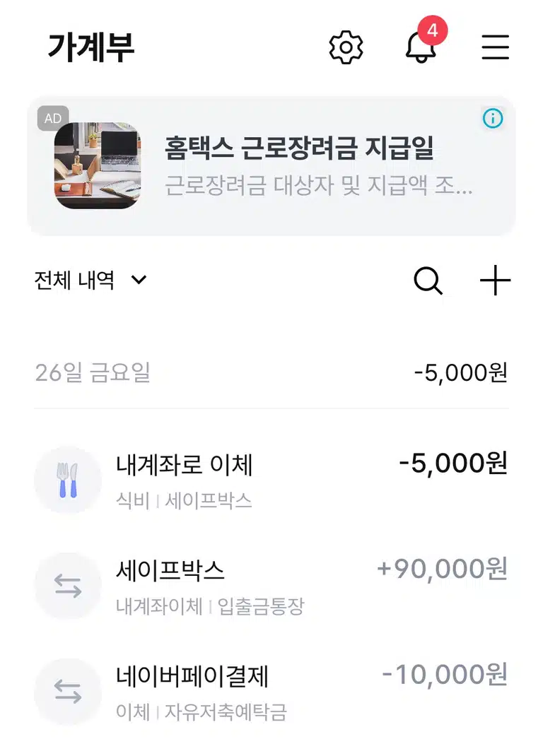Click the ad thumbnail image of a desk
Image resolution: width=543 pixels, height=756 pixels.
click(98, 165)
